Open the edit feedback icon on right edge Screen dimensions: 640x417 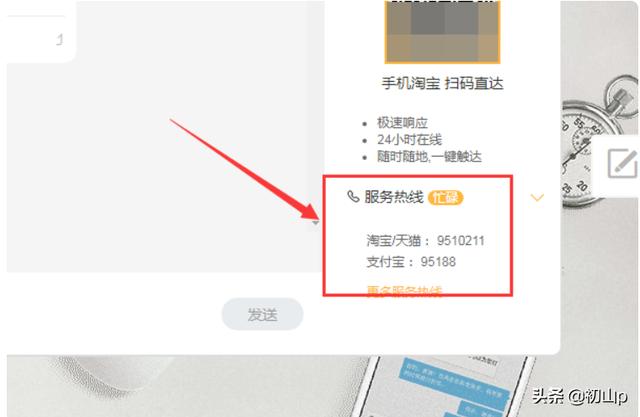tap(622, 164)
